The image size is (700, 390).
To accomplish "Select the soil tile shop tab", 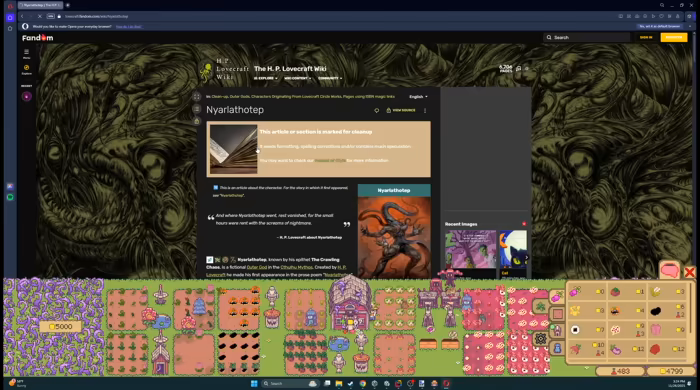I will click(558, 314).
